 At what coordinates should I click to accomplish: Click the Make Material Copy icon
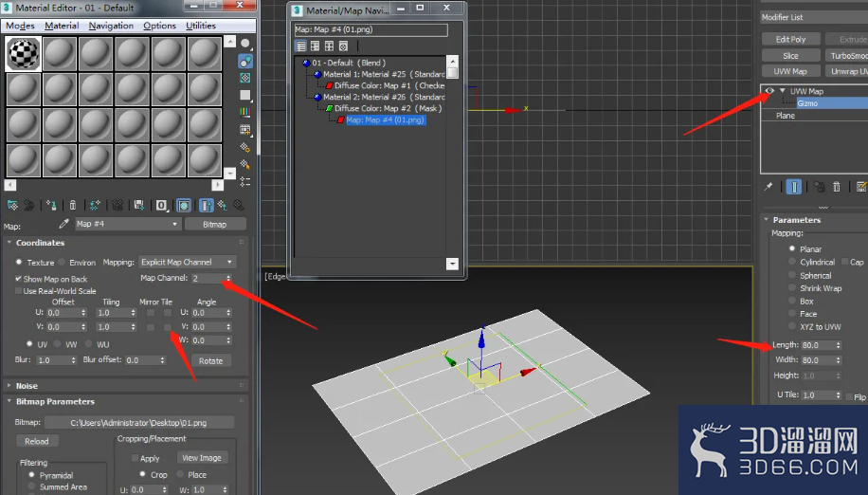click(95, 206)
